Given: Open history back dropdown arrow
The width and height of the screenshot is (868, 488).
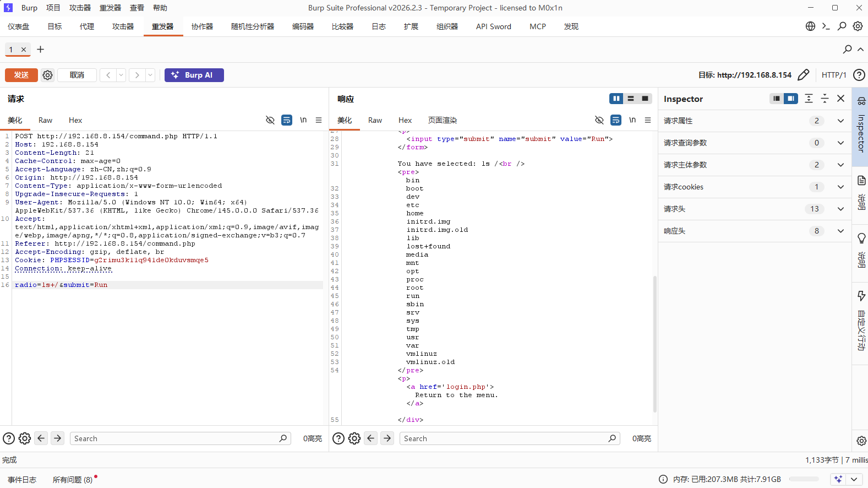Looking at the screenshot, I should pyautogui.click(x=121, y=75).
